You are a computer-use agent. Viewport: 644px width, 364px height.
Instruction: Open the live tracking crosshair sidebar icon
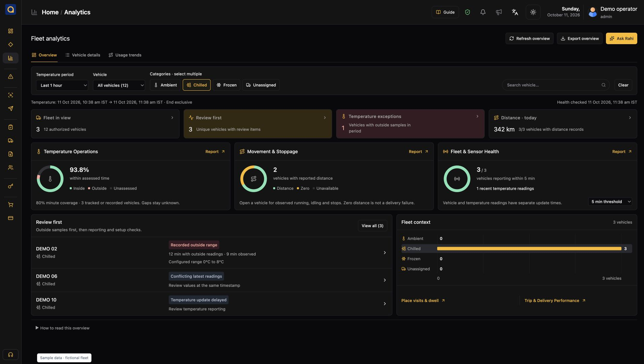(10, 44)
